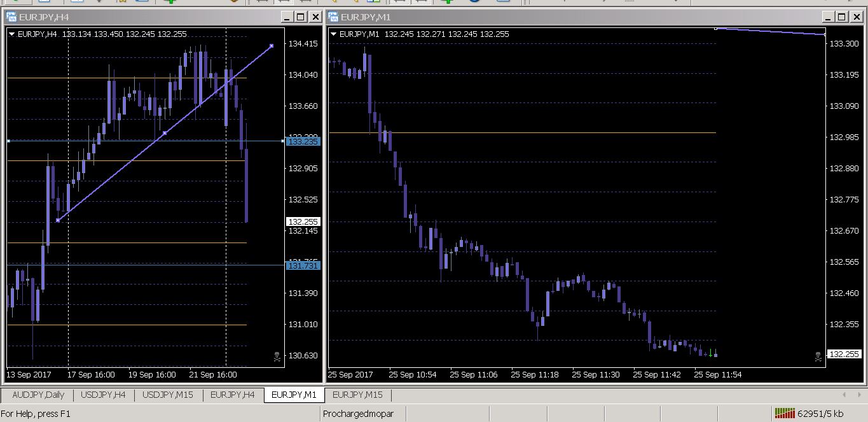Click the 134.415 price on H4 scale
Viewport: 868px width, 422px height.
[303, 44]
